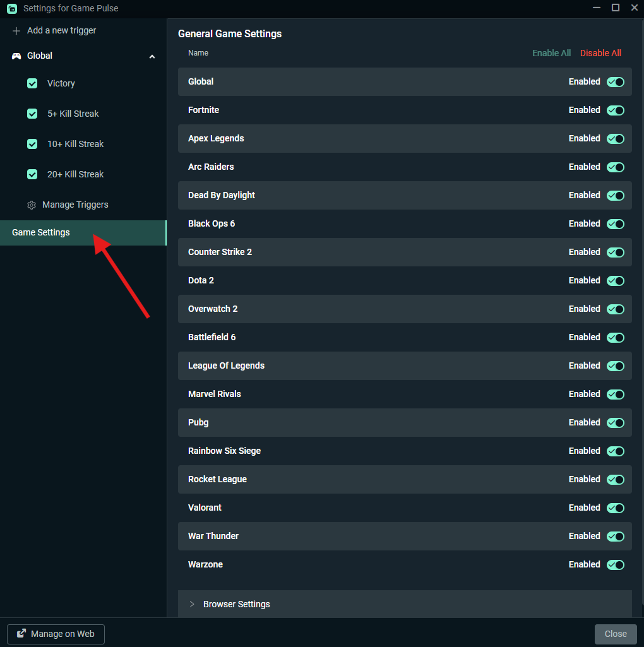Open Manage on Web button
This screenshot has height=647, width=644.
pyautogui.click(x=56, y=634)
